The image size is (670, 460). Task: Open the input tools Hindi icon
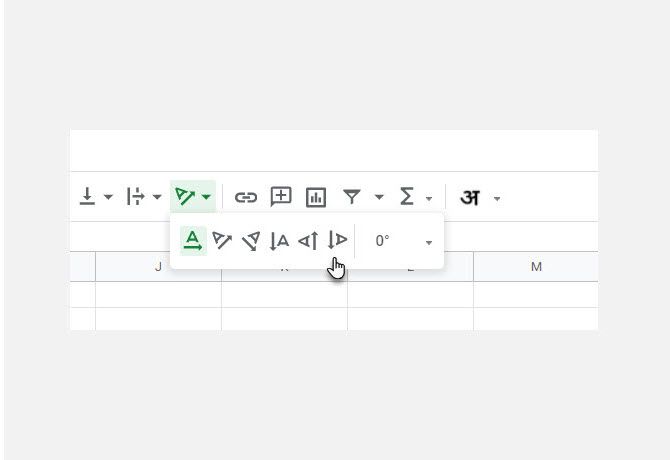[470, 198]
